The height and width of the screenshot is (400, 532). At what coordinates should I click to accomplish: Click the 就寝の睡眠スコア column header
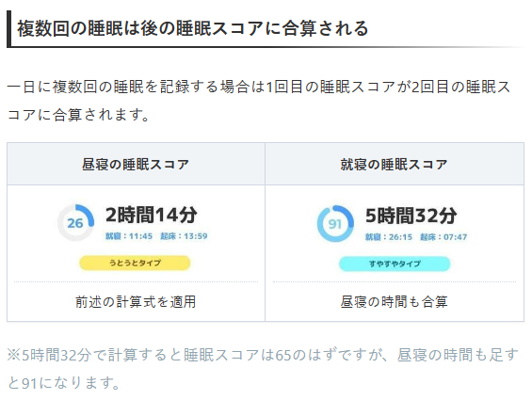coord(395,164)
